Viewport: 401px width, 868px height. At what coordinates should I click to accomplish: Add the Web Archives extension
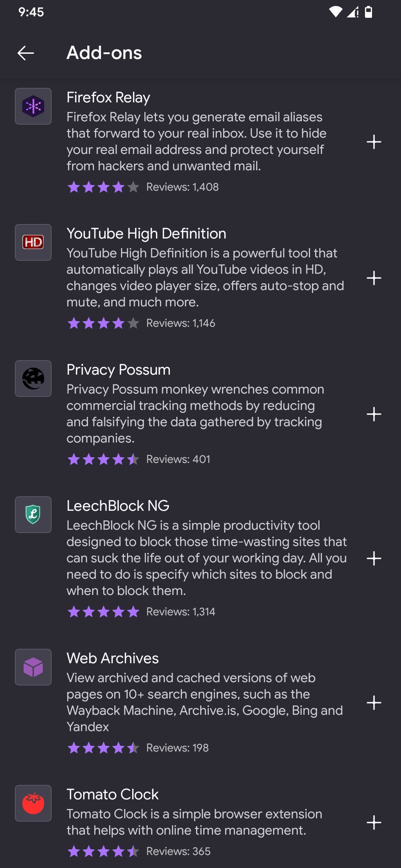(374, 703)
